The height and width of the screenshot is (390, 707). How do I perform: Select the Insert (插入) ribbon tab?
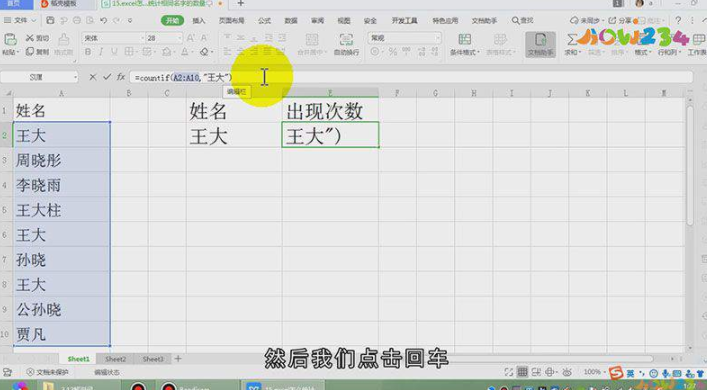(198, 21)
